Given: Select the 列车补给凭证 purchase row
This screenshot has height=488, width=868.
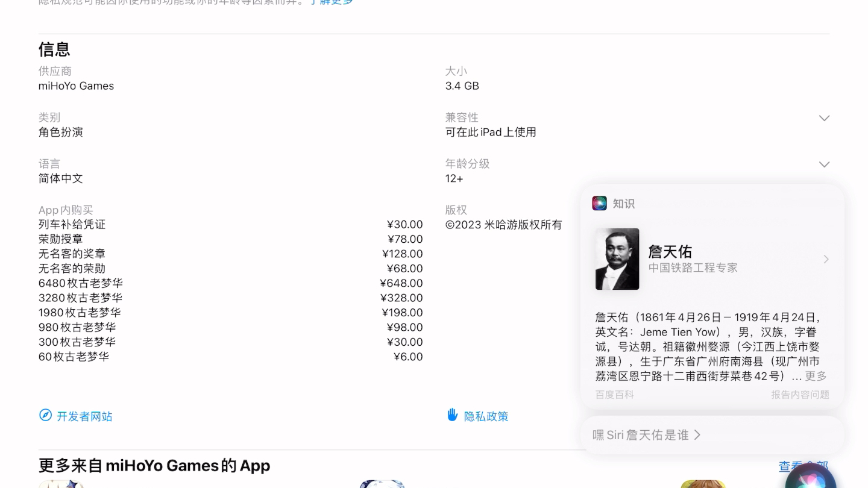Looking at the screenshot, I should (231, 224).
